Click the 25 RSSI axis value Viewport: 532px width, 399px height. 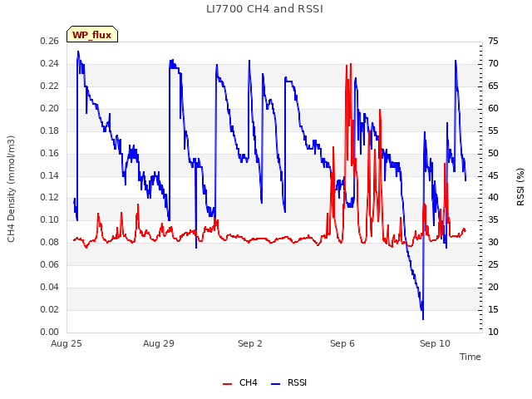(x=493, y=264)
